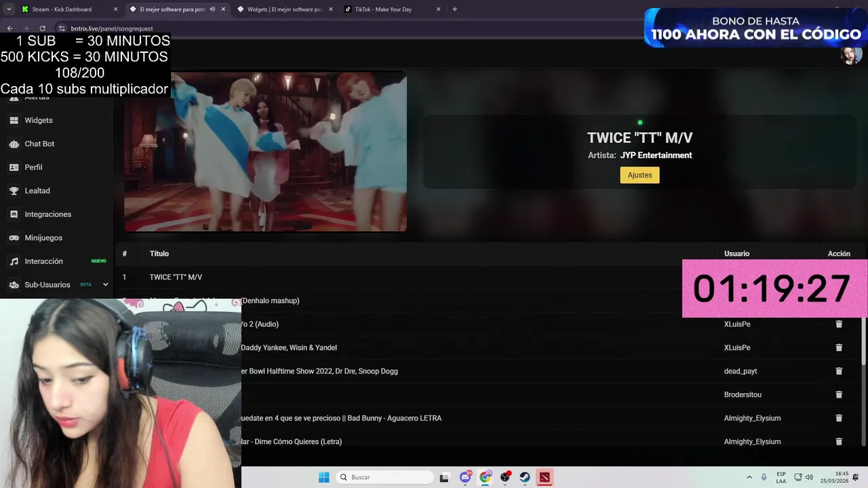868x488 pixels.
Task: Click the Acción column header
Action: click(x=839, y=253)
